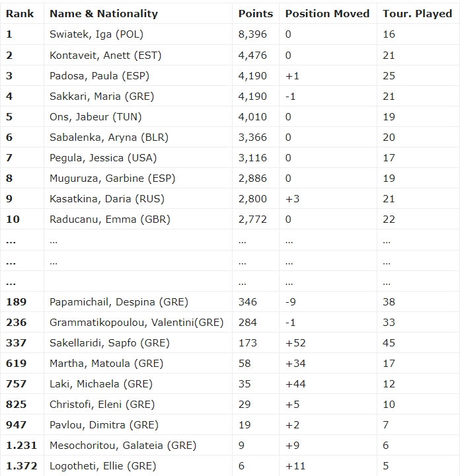Click the Kontaveit, Anett (EST) cell
Image resolution: width=460 pixels, height=476 pixels.
[x=106, y=55]
